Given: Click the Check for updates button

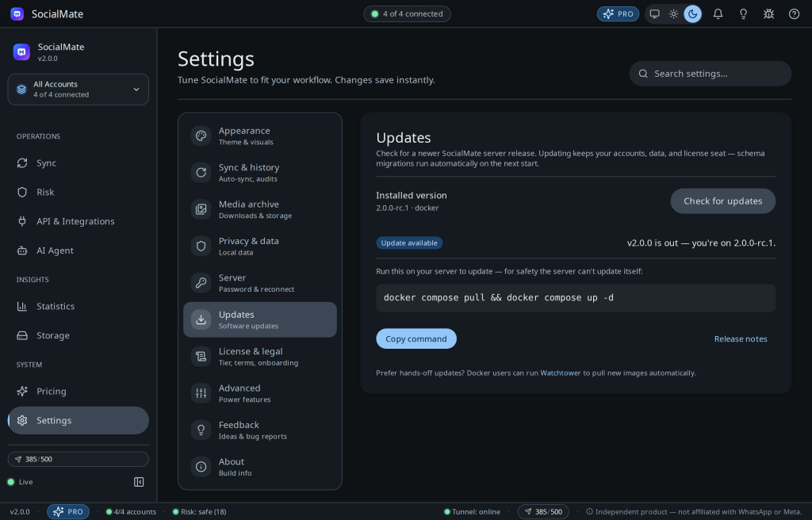Looking at the screenshot, I should click(723, 201).
